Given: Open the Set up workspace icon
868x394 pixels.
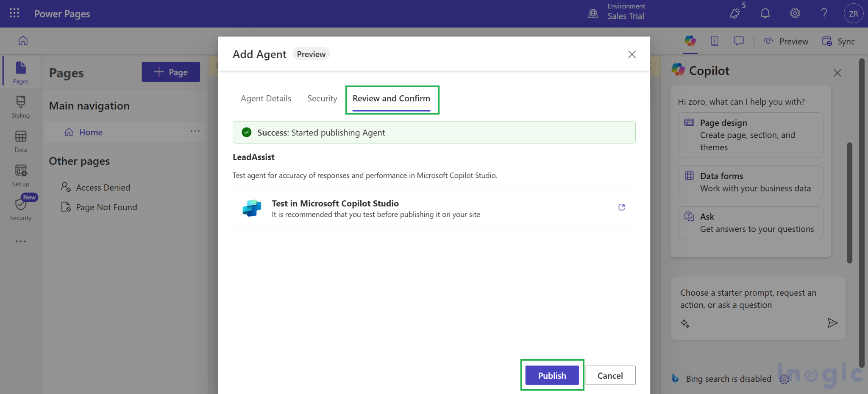Looking at the screenshot, I should coord(20,175).
